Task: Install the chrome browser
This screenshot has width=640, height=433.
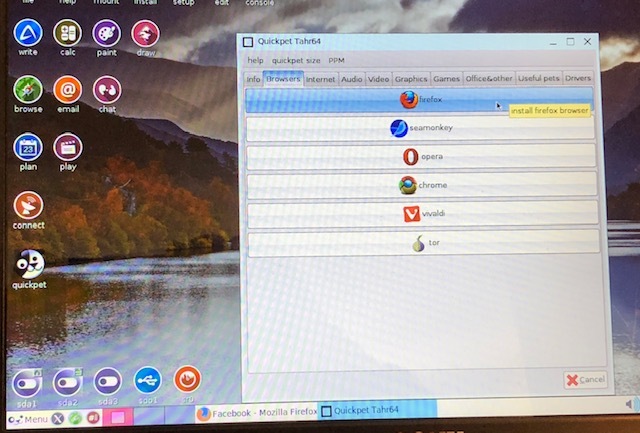Action: [422, 185]
